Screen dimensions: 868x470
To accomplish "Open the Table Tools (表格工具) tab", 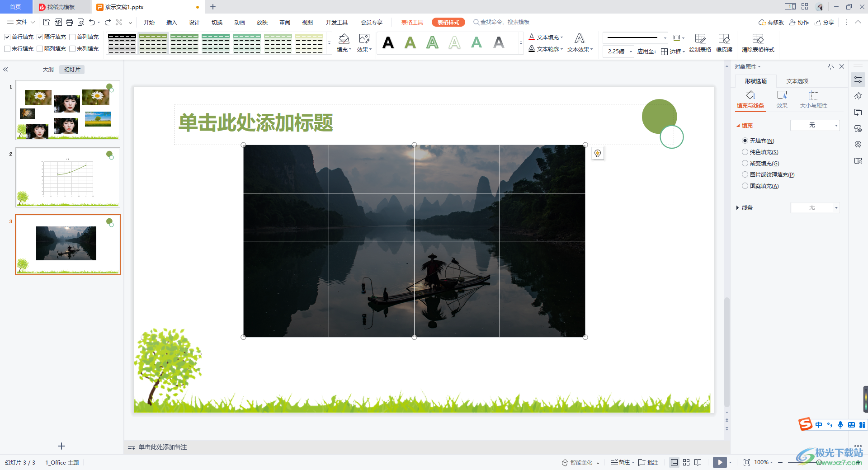I will (412, 22).
